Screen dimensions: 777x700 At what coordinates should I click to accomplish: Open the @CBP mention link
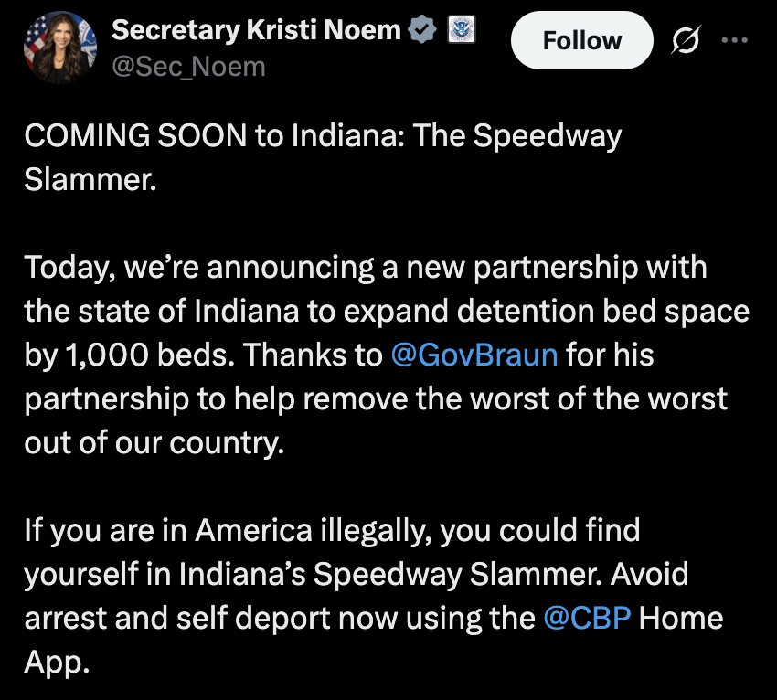coord(587,618)
